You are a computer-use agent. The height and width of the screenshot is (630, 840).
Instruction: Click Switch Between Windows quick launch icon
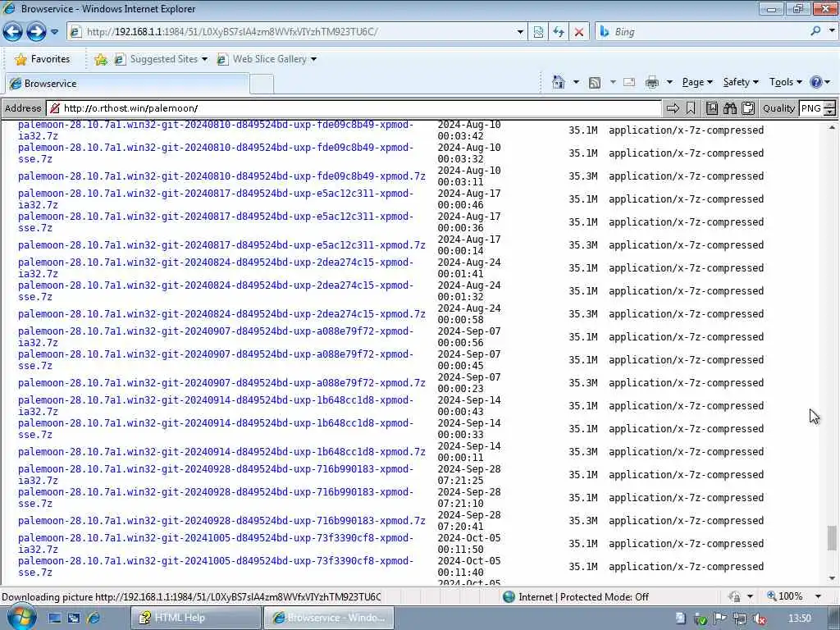[x=73, y=619]
